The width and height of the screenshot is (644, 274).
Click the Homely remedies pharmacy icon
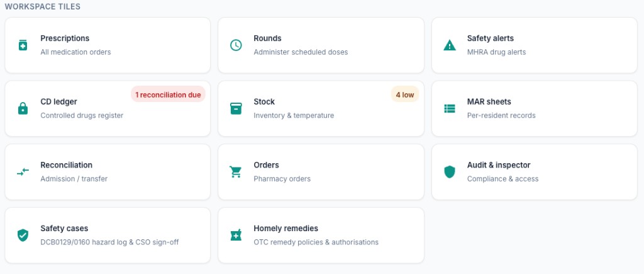click(x=236, y=236)
